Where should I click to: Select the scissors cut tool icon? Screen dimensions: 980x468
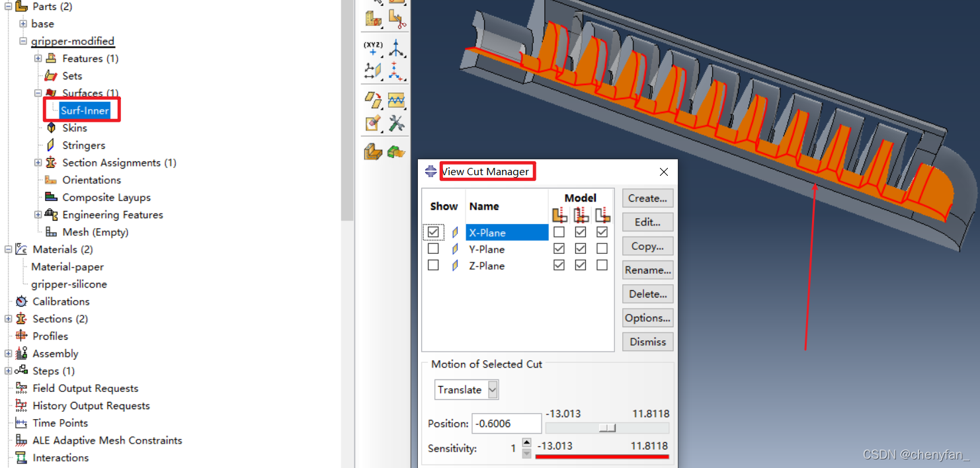pyautogui.click(x=396, y=19)
